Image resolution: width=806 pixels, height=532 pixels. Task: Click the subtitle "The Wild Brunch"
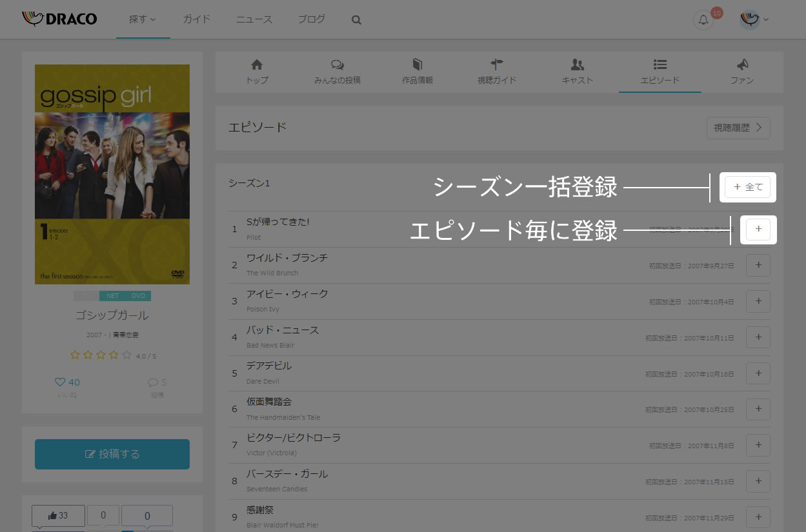(272, 273)
